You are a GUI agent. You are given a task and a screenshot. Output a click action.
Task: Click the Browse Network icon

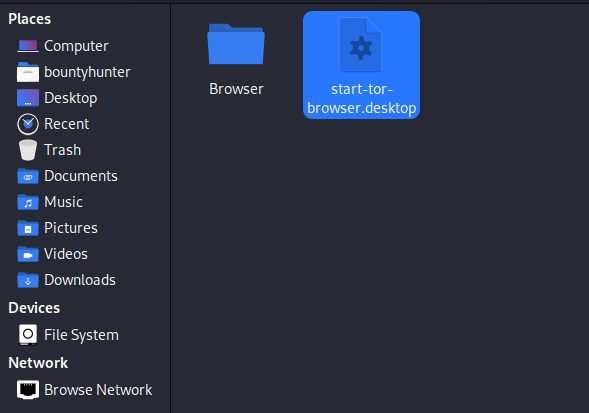[28, 390]
